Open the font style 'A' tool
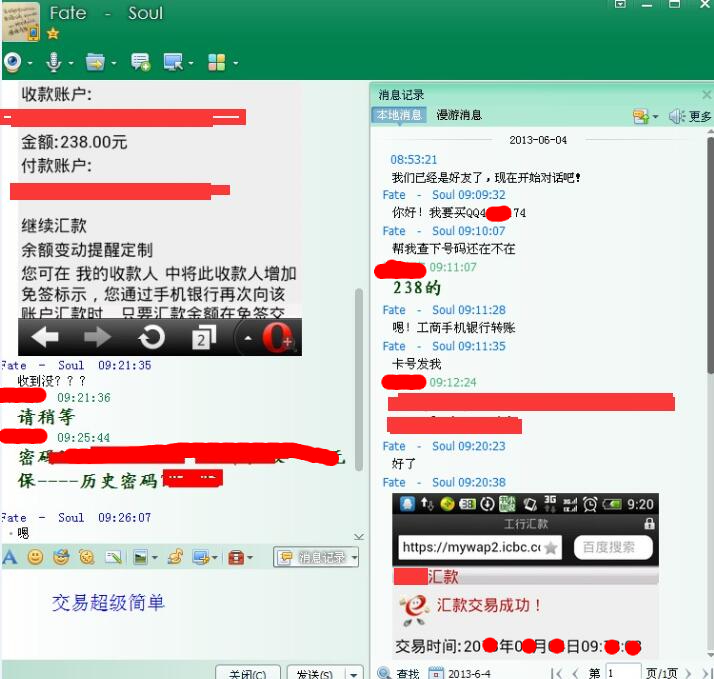714x679 pixels. pos(10,557)
